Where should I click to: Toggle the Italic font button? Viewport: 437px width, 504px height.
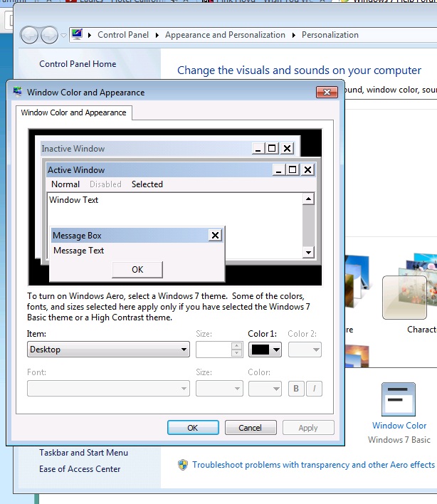[314, 389]
